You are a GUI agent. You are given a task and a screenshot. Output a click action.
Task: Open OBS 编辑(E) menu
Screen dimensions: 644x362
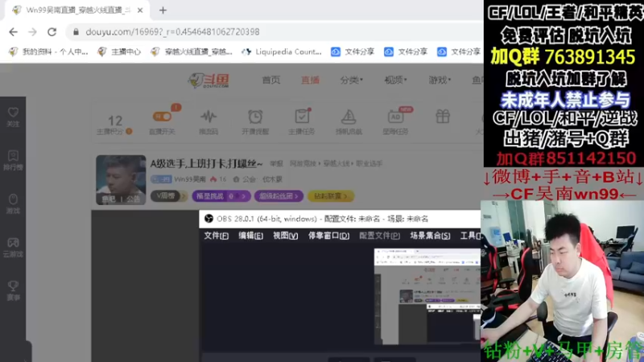point(251,236)
